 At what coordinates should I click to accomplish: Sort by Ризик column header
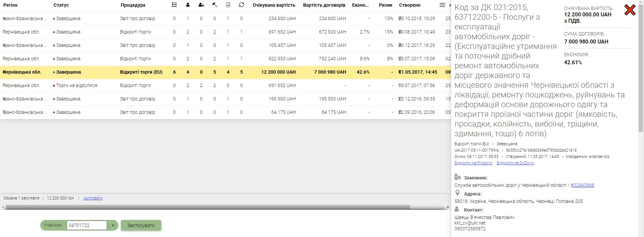pyautogui.click(x=385, y=5)
